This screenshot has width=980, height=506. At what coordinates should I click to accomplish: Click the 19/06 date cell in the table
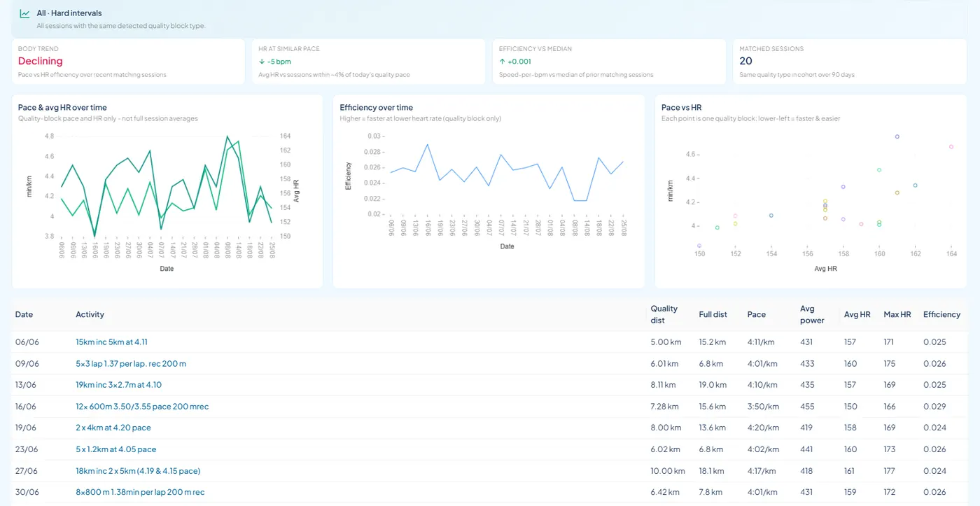[x=27, y=428]
